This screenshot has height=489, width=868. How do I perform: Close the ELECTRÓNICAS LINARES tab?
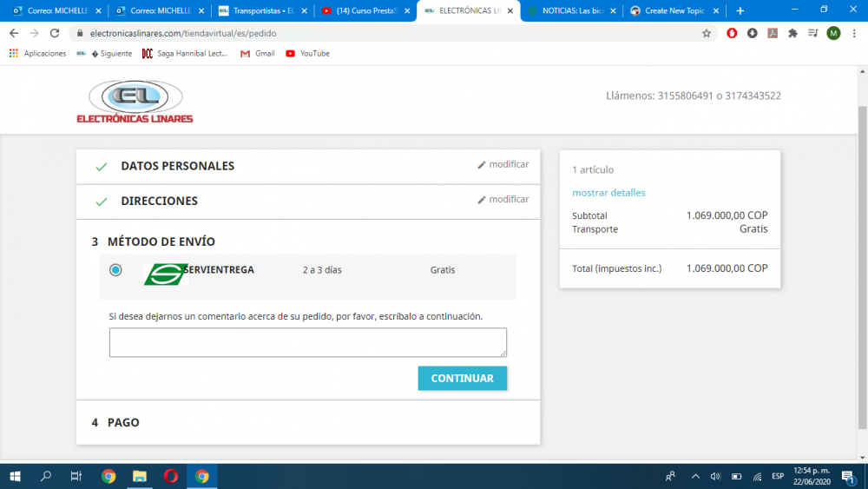[x=510, y=11]
